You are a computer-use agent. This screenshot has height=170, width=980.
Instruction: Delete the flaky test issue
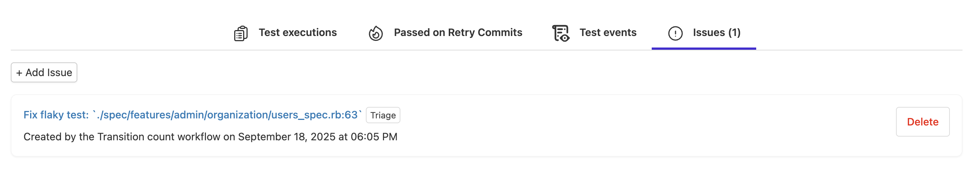922,122
